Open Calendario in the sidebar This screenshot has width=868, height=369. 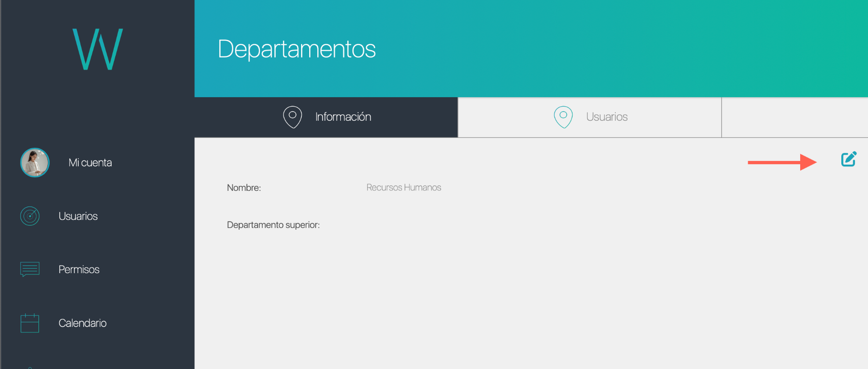(x=83, y=323)
